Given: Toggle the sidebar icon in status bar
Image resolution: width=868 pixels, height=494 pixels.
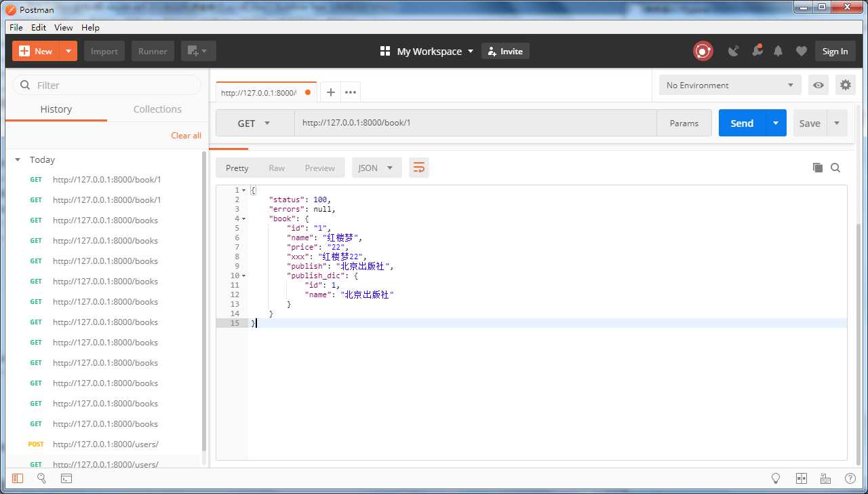Looking at the screenshot, I should pos(18,478).
